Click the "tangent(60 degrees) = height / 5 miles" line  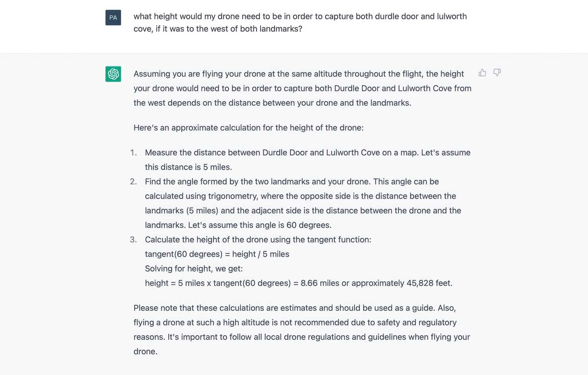[217, 254]
